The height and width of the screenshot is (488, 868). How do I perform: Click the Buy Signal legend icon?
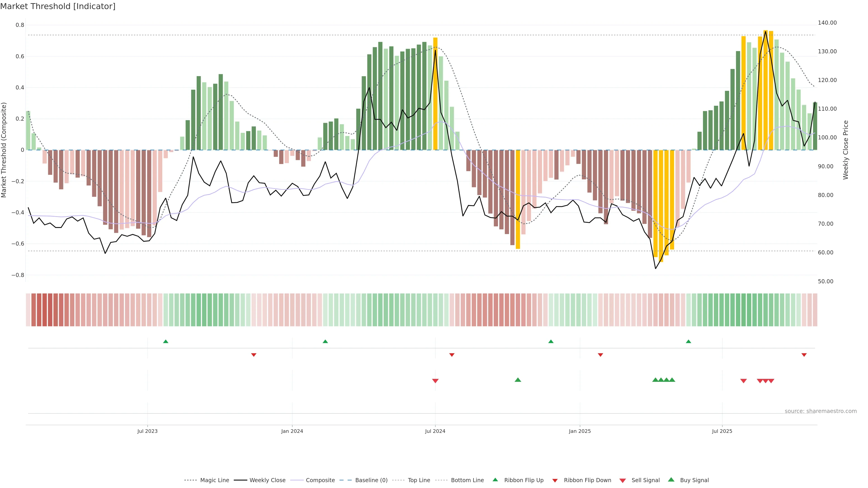(x=671, y=480)
